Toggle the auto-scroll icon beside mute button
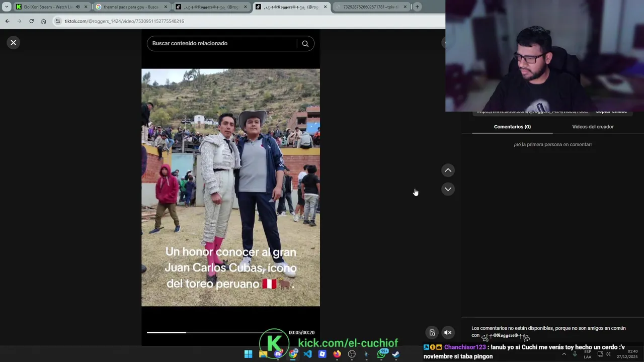Screen dimensions: 644x362 (x=432, y=332)
